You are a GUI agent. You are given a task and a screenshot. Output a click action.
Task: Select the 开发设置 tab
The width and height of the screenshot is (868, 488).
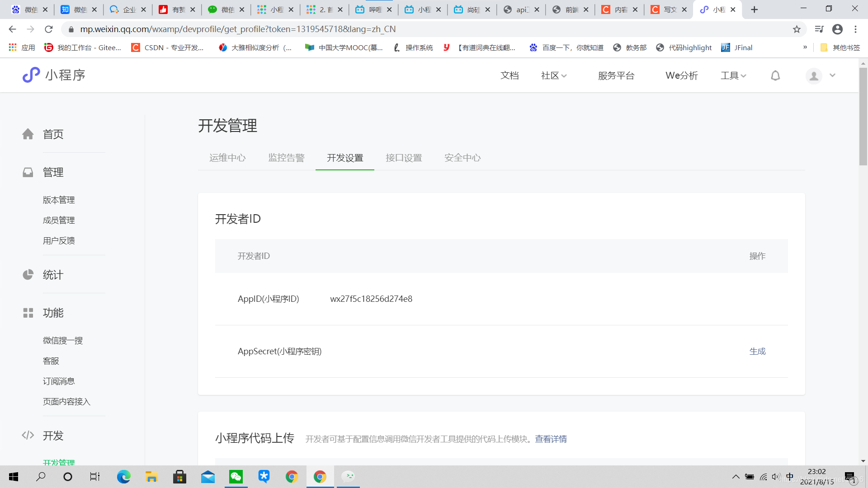pyautogui.click(x=345, y=158)
